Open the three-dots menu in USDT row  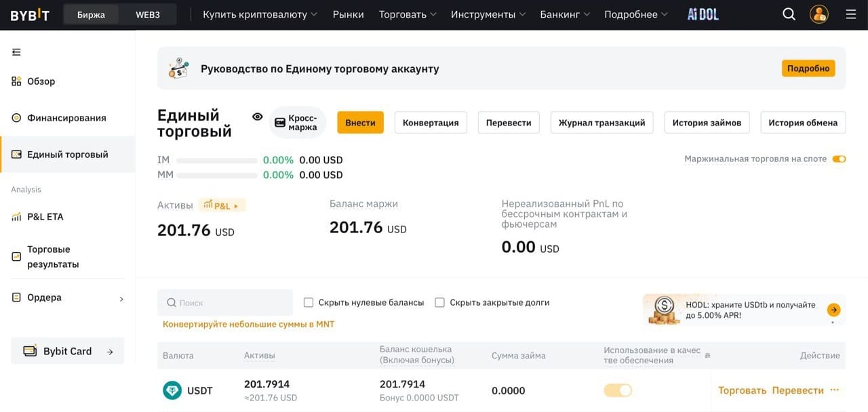coord(834,390)
